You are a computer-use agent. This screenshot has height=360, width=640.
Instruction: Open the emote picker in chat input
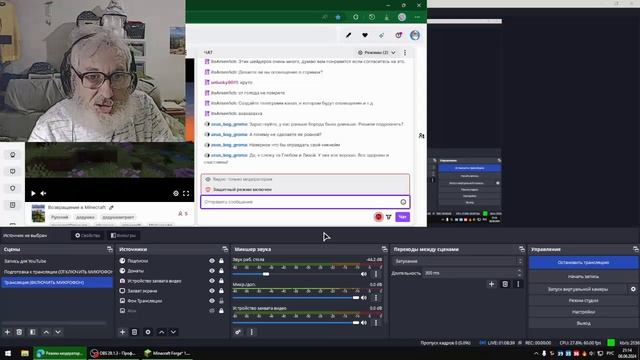(x=403, y=202)
